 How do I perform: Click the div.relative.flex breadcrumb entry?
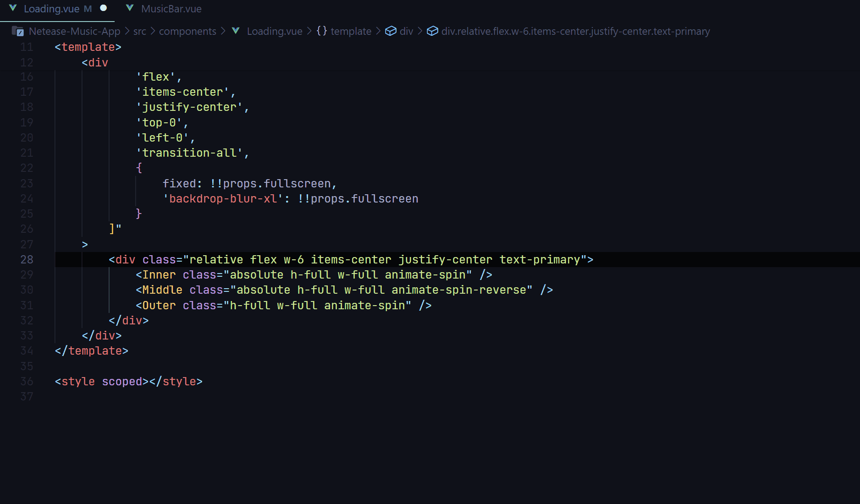click(575, 31)
